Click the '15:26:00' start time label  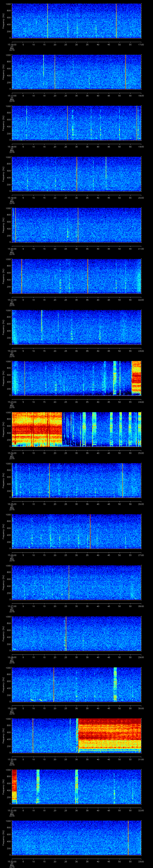(12, 555)
